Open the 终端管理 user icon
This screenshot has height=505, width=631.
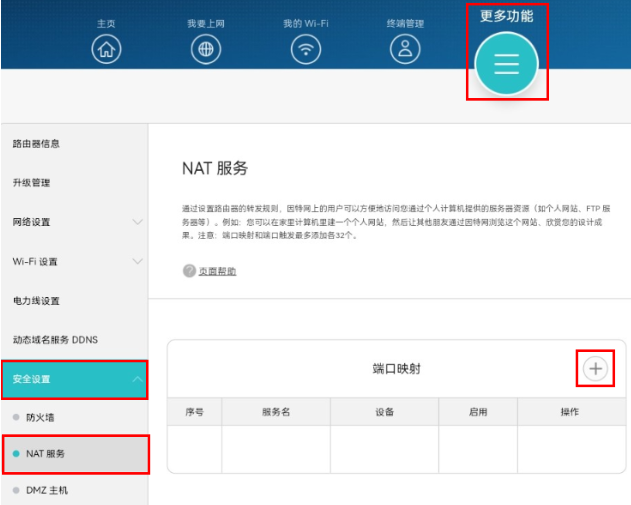coord(405,48)
